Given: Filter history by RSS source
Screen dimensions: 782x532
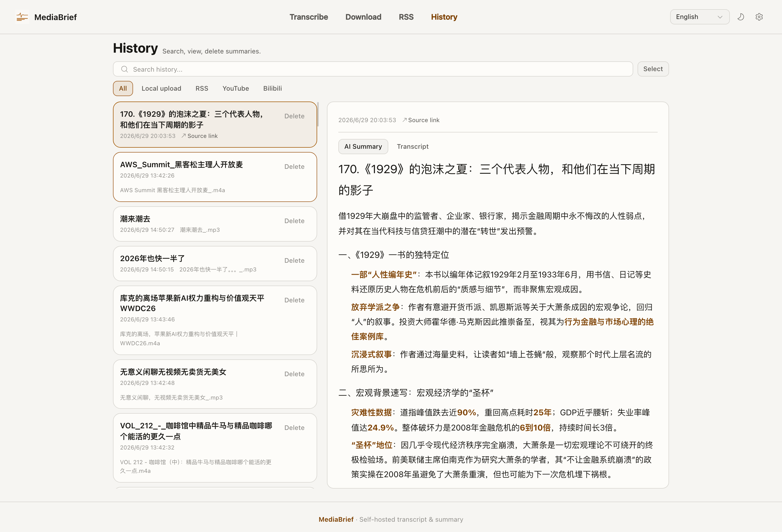Looking at the screenshot, I should 201,88.
